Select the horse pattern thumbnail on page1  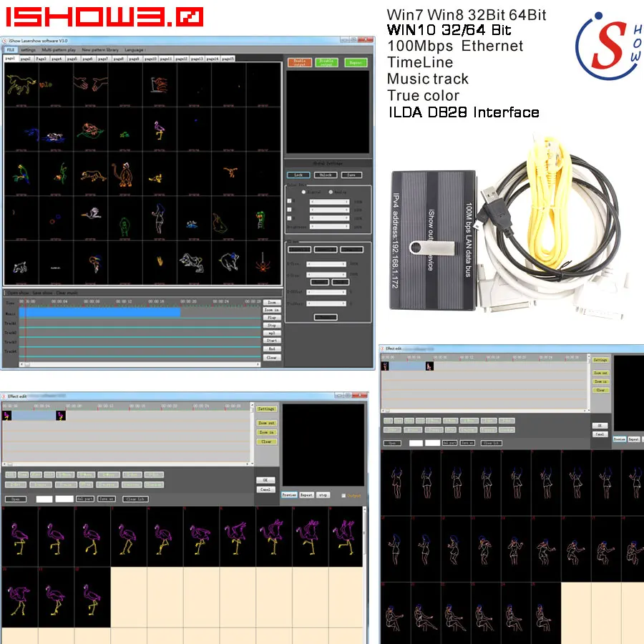coord(21,86)
